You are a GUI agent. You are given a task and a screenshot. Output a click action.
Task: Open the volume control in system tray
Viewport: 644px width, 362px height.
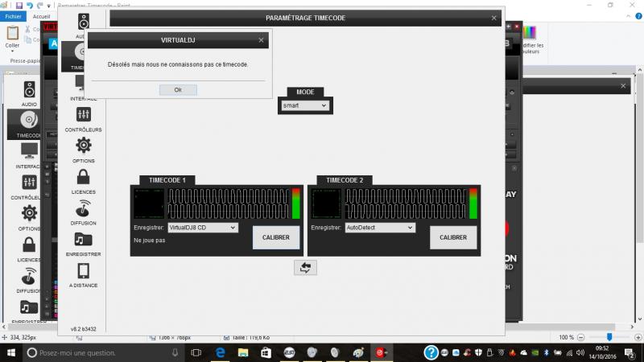(580, 352)
